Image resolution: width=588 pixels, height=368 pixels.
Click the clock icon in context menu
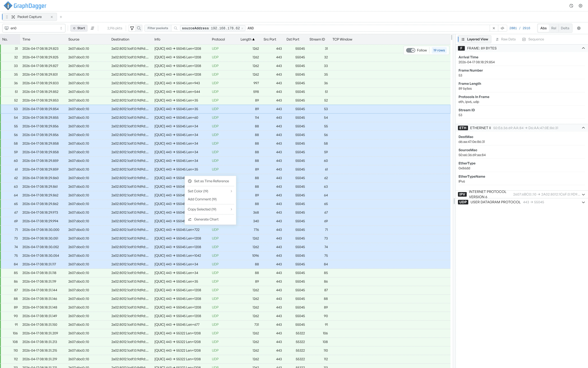190,181
